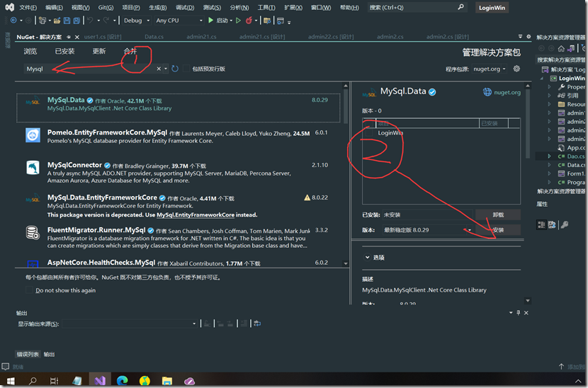This screenshot has height=388, width=588.
Task: Click start without debugging outline play icon
Action: click(x=238, y=21)
